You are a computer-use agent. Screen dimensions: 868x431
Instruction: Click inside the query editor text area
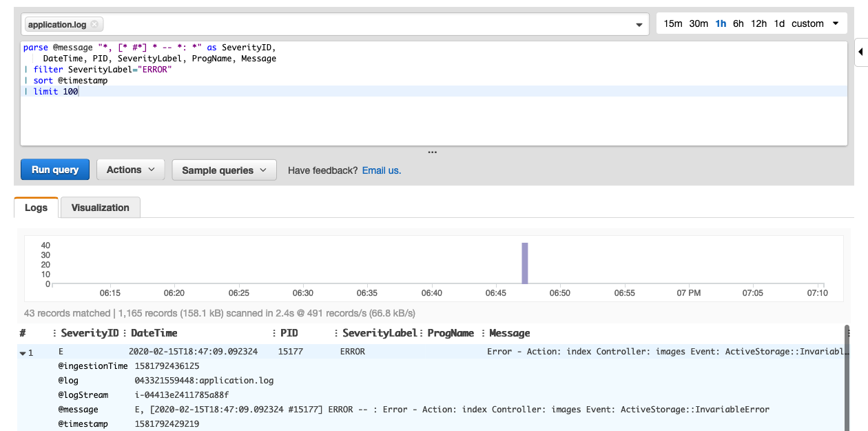[434, 93]
